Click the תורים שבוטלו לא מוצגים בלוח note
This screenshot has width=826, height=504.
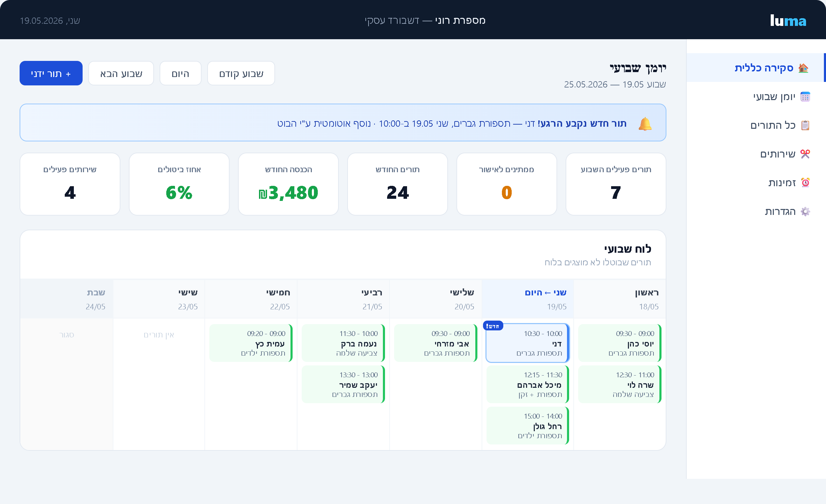598,262
